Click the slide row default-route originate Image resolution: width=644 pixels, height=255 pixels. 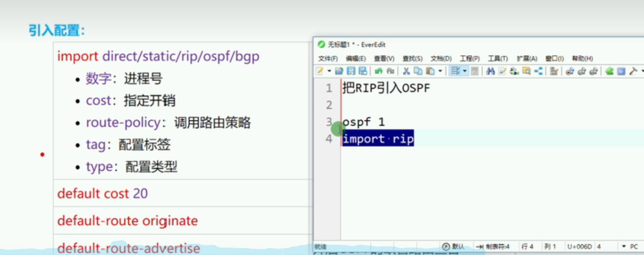tap(128, 221)
